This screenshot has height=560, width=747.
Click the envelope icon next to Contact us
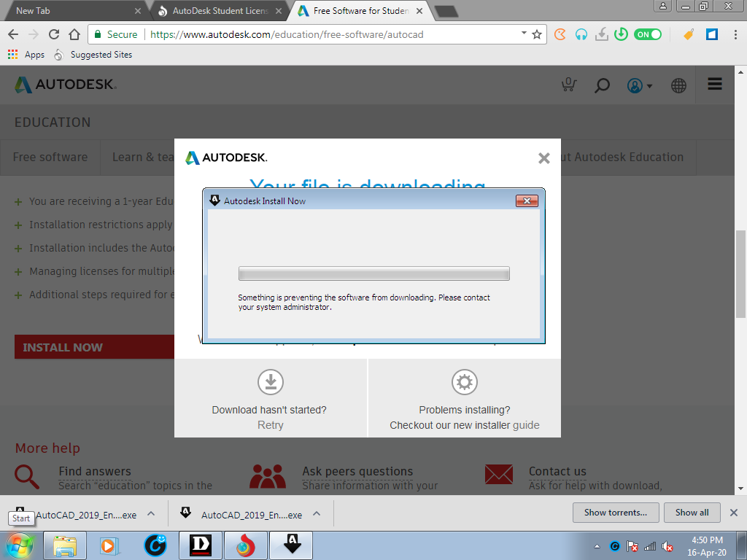pyautogui.click(x=498, y=475)
